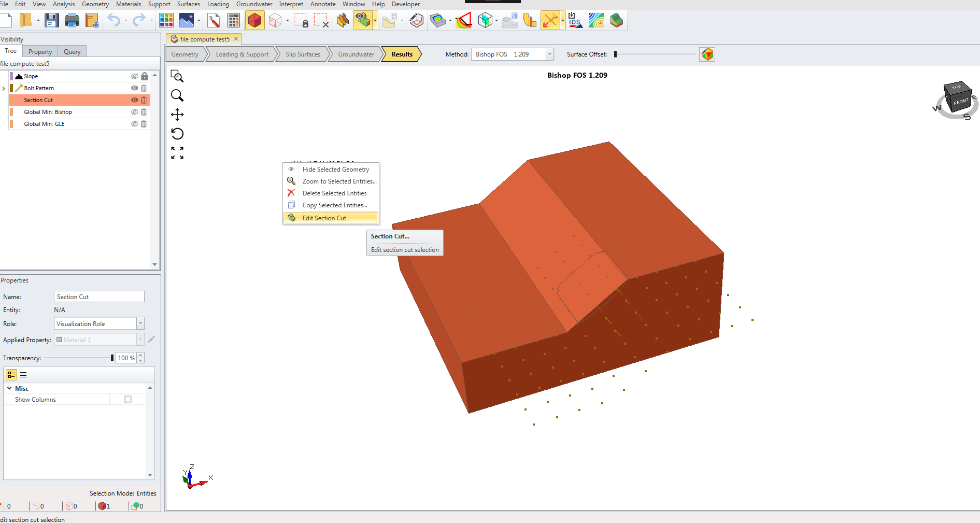Viewport: 980px width, 523px height.
Task: Click the Zoom Window tool in viewport
Action: click(177, 76)
